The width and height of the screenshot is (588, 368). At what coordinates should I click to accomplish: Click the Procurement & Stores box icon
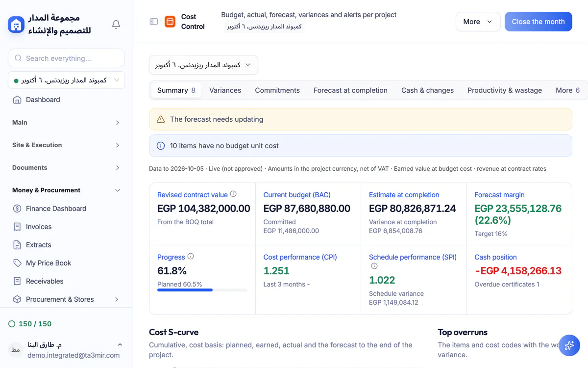pos(17,299)
